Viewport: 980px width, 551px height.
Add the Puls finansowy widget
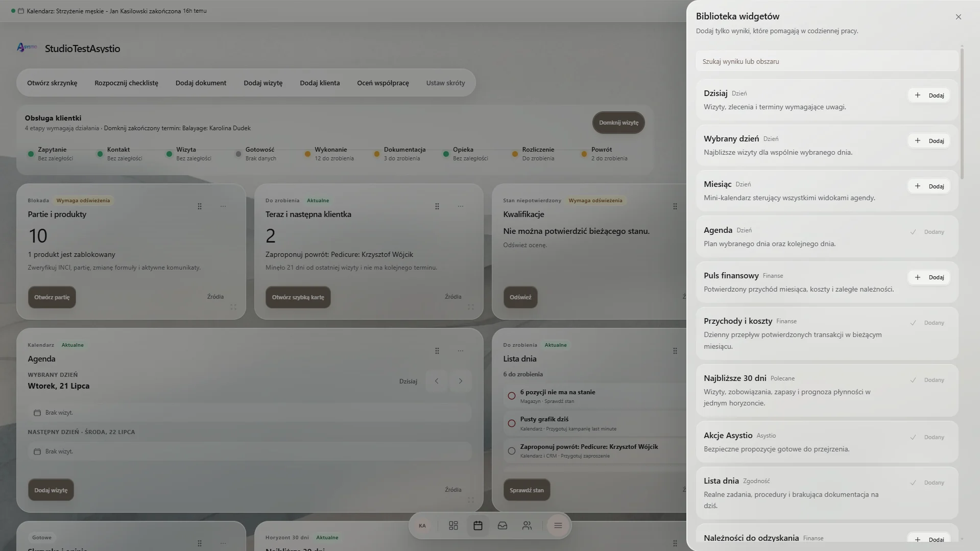click(x=929, y=277)
